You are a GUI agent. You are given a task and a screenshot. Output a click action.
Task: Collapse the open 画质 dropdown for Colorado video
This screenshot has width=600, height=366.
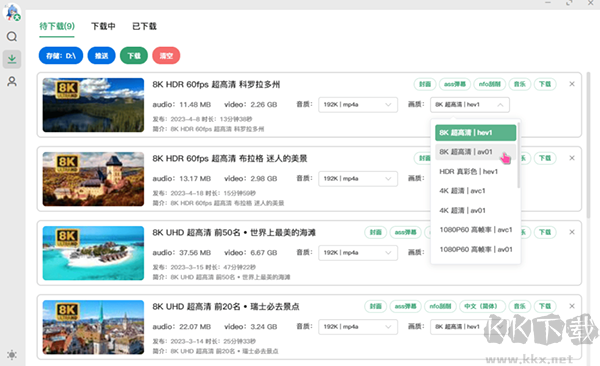coord(470,105)
